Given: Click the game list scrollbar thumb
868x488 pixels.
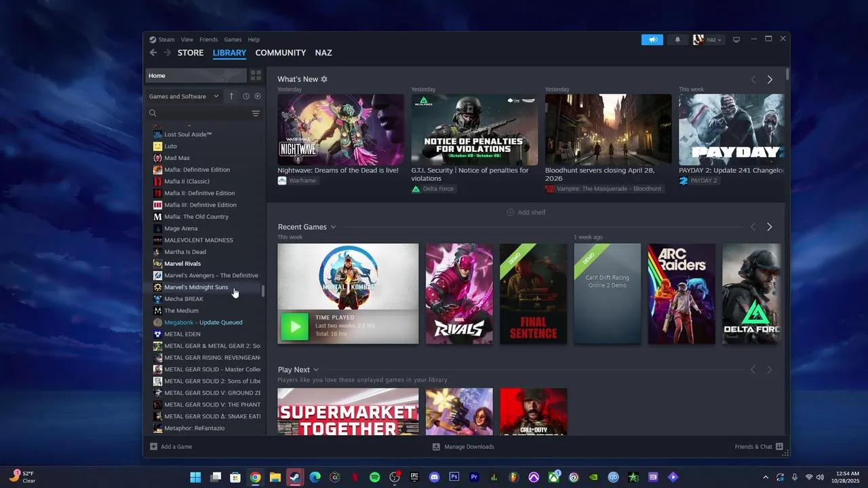Looking at the screenshot, I should pos(263,291).
